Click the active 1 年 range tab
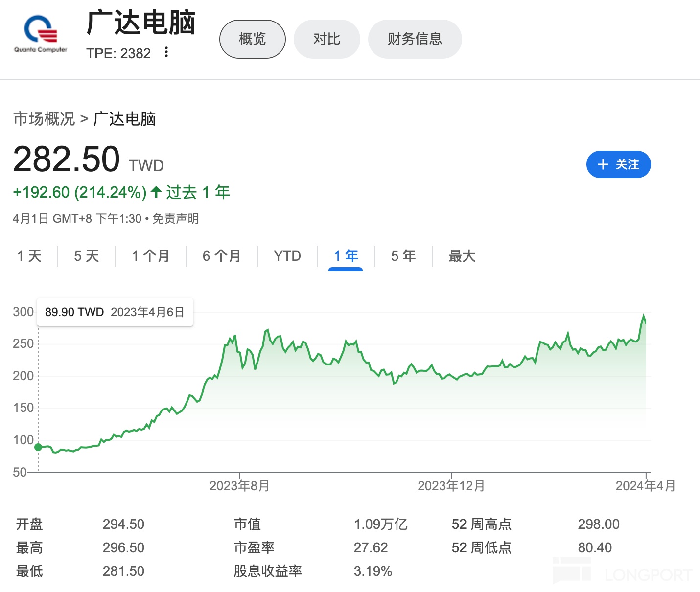This screenshot has height=592, width=700. 346,256
